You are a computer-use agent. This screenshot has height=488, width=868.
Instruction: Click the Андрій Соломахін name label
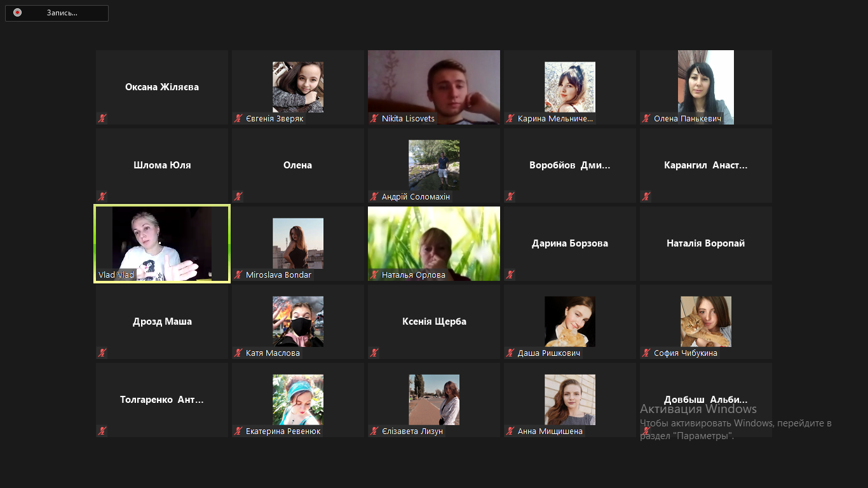click(x=416, y=197)
